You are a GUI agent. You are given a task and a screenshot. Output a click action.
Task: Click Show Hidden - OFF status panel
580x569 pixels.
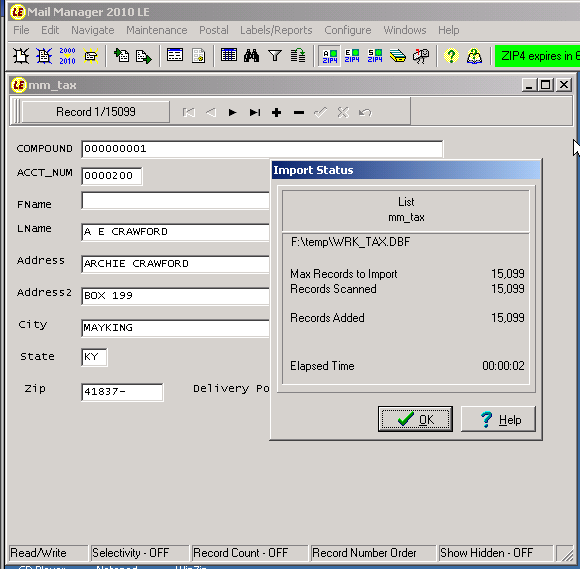pos(495,553)
